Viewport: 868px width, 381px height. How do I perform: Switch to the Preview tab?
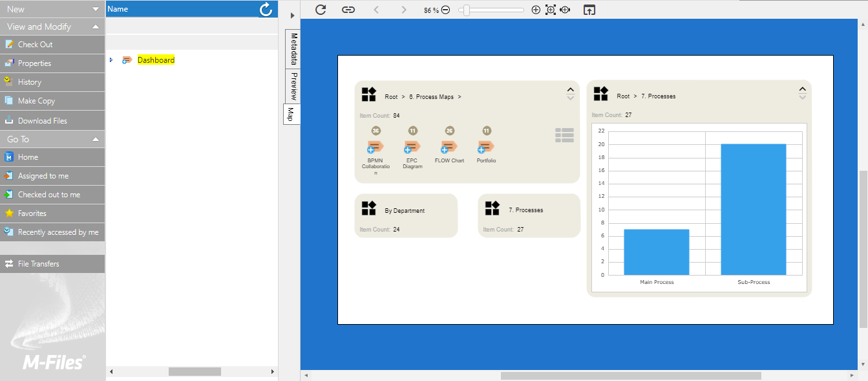293,85
